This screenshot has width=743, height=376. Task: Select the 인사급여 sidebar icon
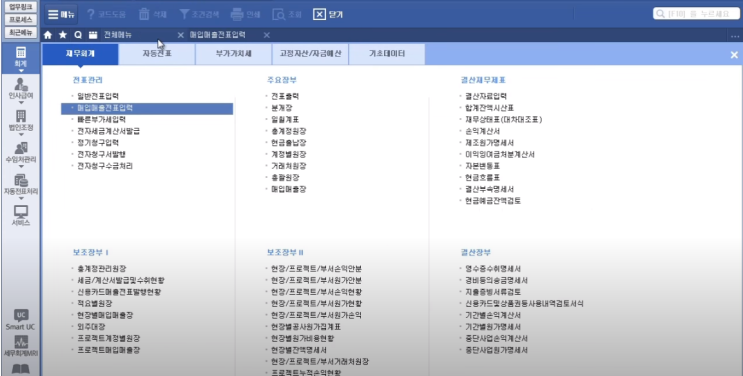[x=21, y=88]
